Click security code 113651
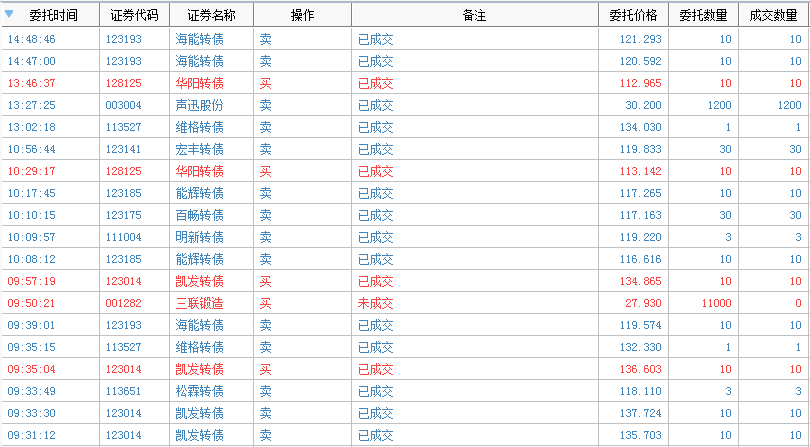Viewport: 810px width, 447px height. tap(123, 391)
